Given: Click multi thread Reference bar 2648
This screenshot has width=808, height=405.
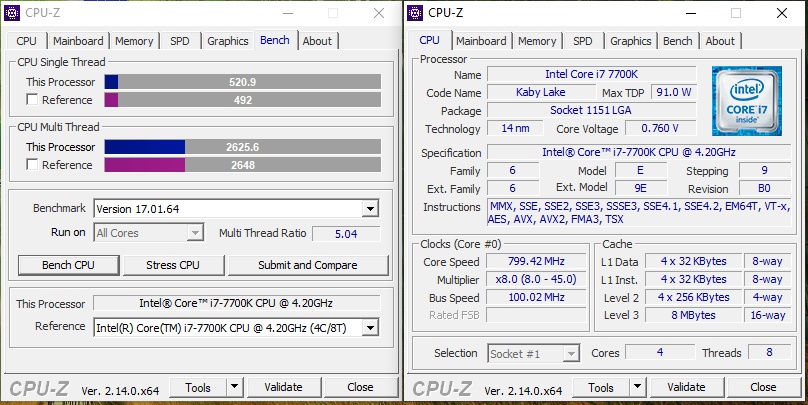Looking at the screenshot, I should click(243, 165).
